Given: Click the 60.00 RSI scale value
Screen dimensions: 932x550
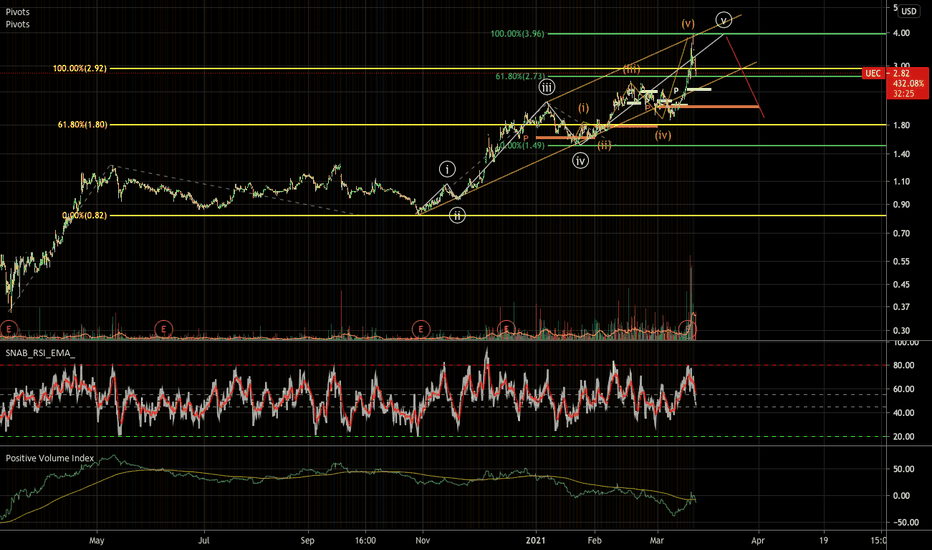Looking at the screenshot, I should pyautogui.click(x=903, y=389).
